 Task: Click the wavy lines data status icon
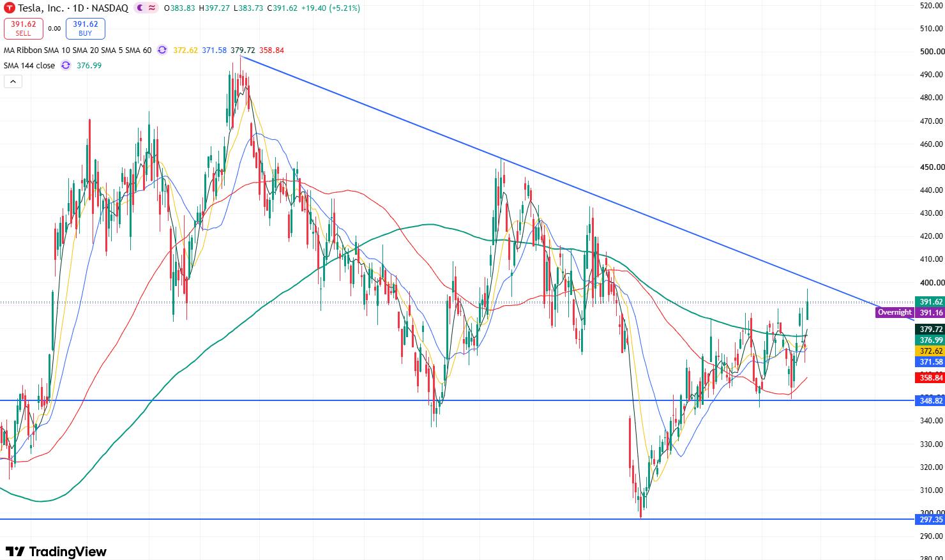pos(152,8)
